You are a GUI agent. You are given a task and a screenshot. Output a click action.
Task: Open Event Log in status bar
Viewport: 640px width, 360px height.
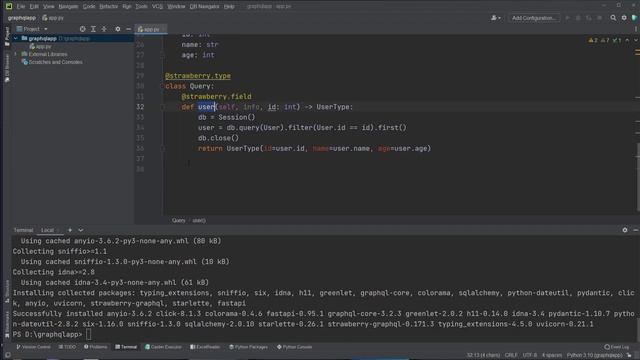coord(617,347)
